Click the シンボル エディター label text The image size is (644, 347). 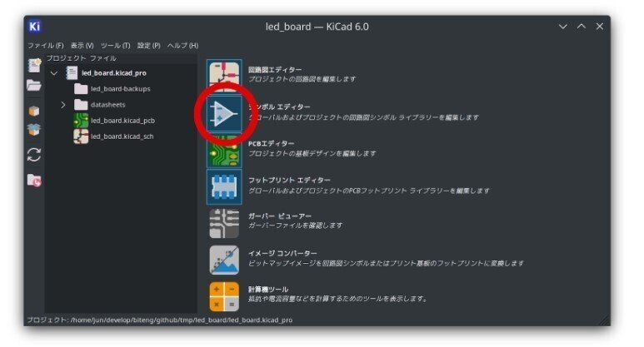pyautogui.click(x=279, y=107)
